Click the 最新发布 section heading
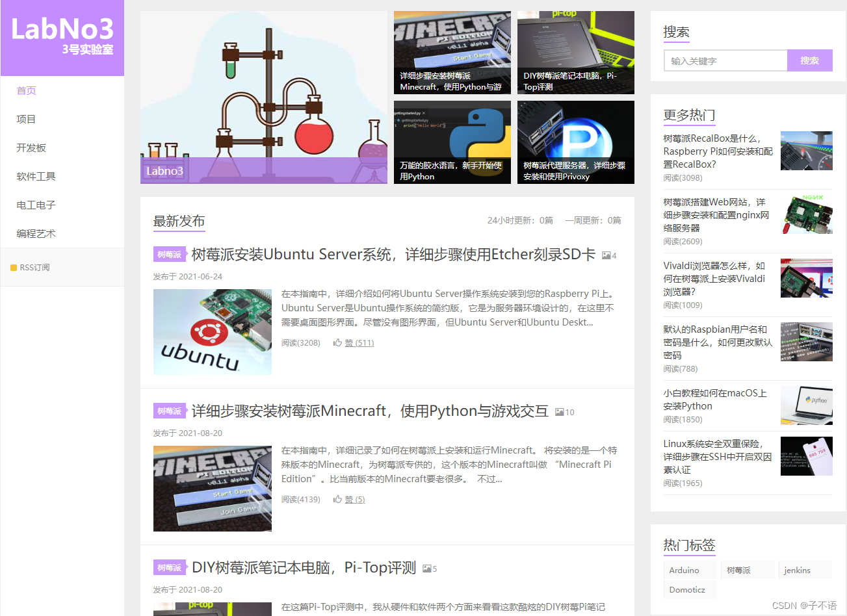The image size is (847, 616). [x=179, y=221]
